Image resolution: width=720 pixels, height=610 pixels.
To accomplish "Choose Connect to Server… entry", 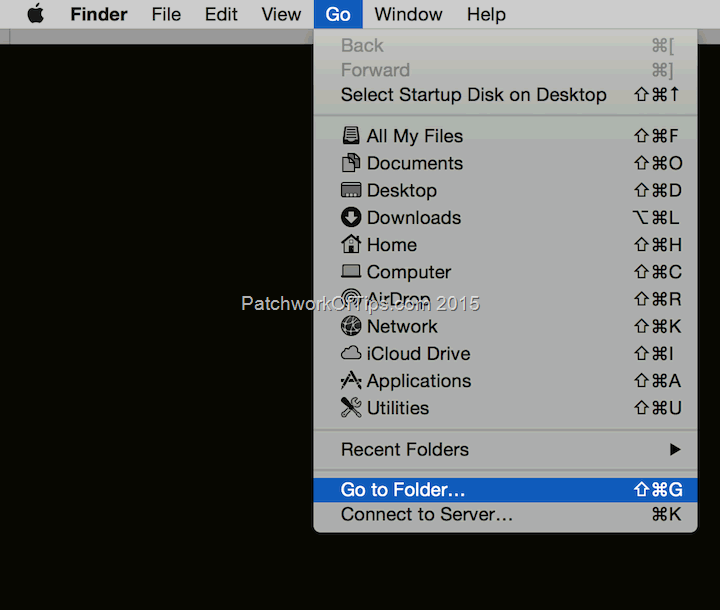I will pyautogui.click(x=505, y=514).
